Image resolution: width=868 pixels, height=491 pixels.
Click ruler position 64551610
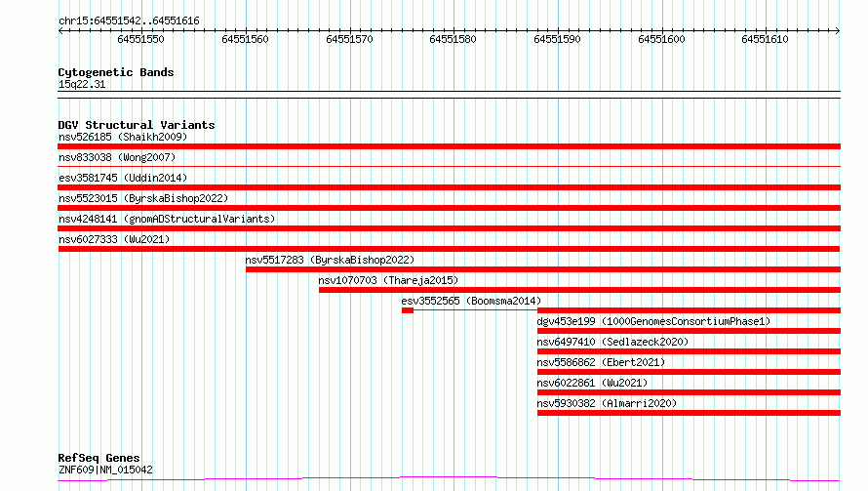(765, 39)
